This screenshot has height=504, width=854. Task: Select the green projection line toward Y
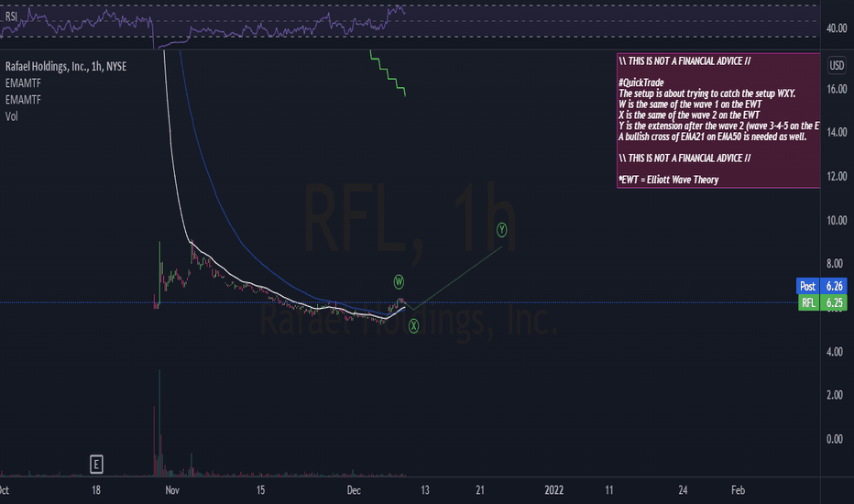[x=457, y=279]
